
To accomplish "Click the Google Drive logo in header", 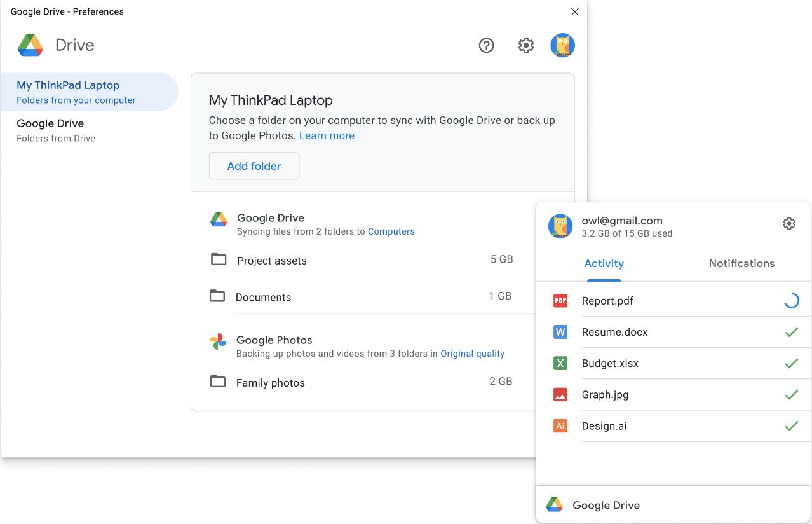I will click(x=30, y=45).
